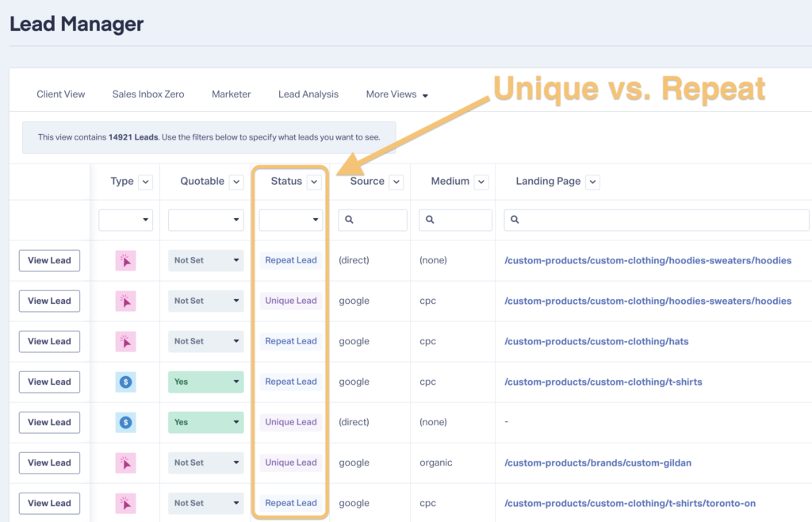The height and width of the screenshot is (522, 812).
Task: Click the blue dollar icon in the t-shirts row
Action: point(125,382)
